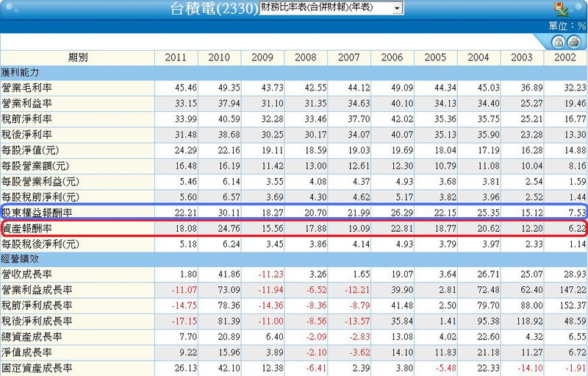The height and width of the screenshot is (376, 588).
Task: Click the 30.11 shareholder return value
Action: coord(229,213)
